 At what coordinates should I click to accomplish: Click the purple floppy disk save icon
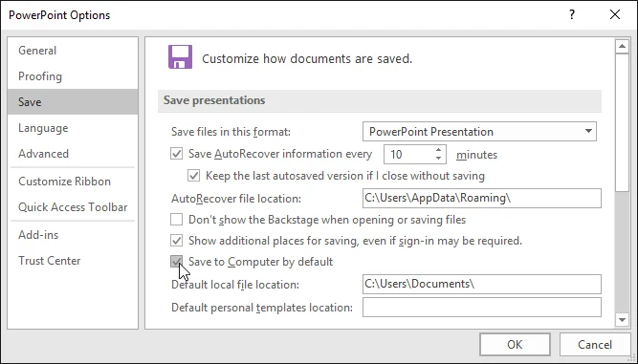(x=180, y=57)
